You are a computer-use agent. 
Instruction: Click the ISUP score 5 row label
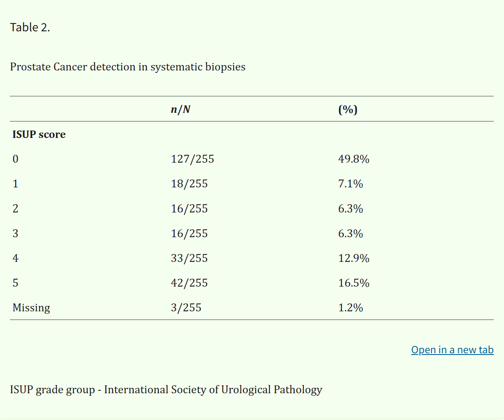point(16,283)
